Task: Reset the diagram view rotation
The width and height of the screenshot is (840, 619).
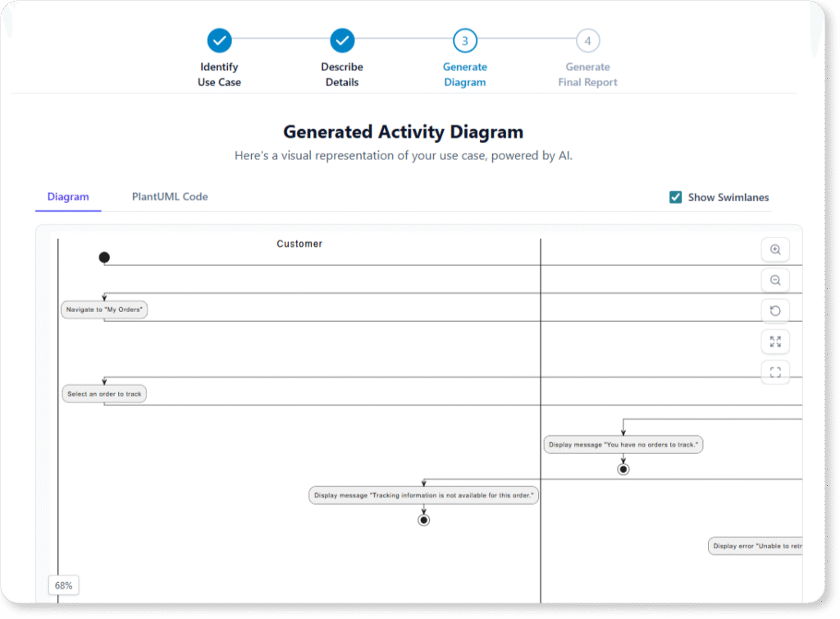Action: (x=775, y=310)
